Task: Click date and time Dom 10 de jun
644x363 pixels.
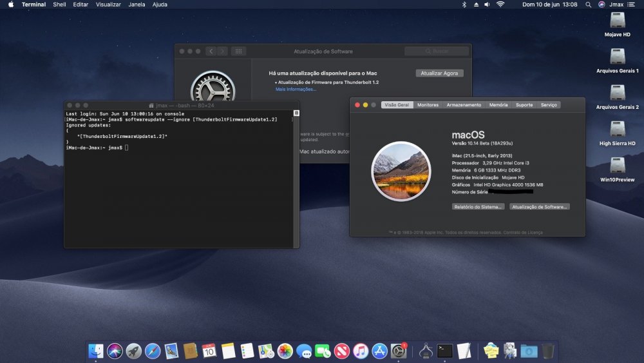Action: point(549,5)
